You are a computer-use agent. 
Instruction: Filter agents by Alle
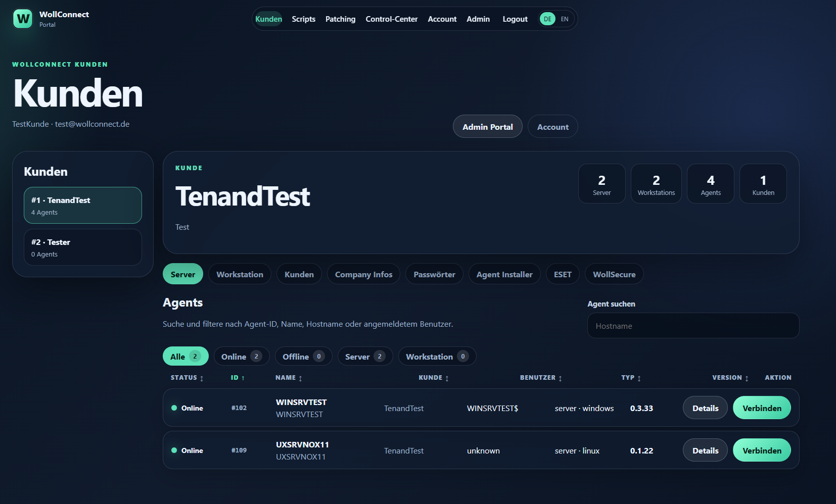click(185, 357)
